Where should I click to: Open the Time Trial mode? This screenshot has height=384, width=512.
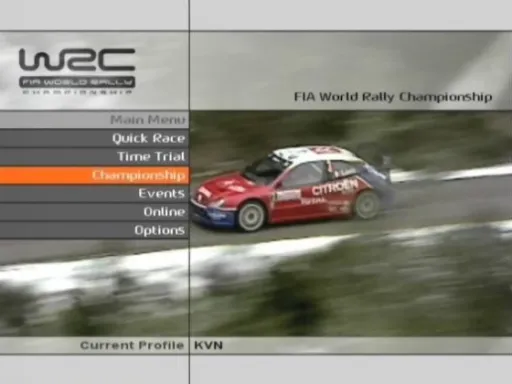tap(94, 157)
